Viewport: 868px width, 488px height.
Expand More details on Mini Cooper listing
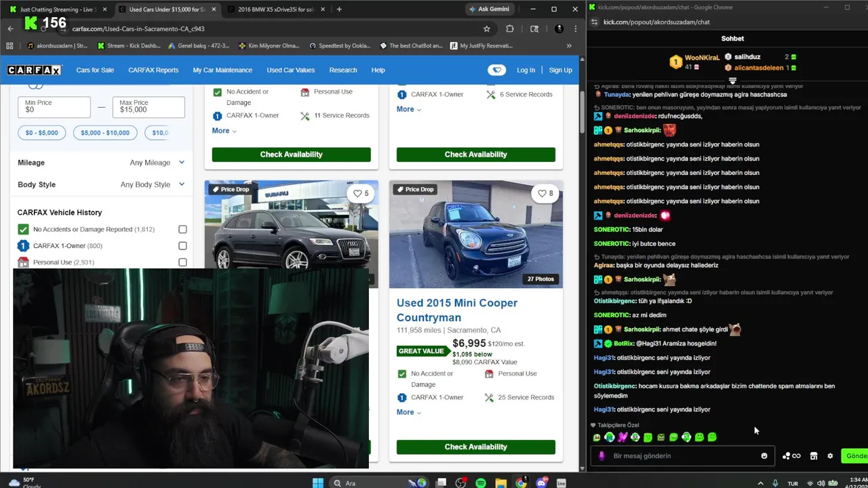pos(408,412)
